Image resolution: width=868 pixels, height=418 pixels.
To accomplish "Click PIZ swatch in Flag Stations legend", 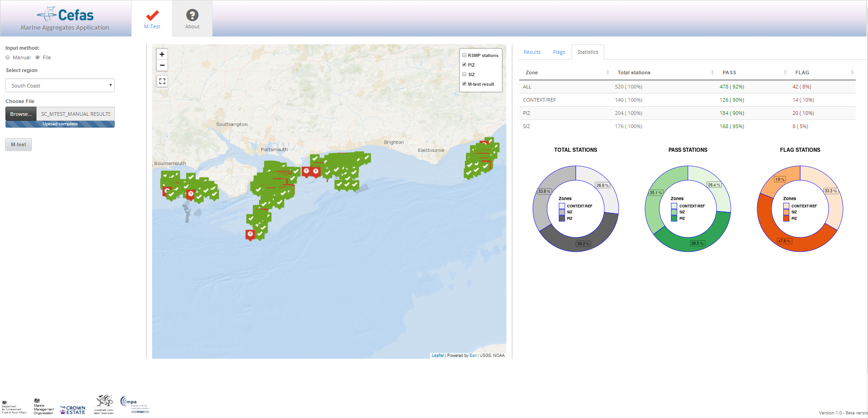I will pyautogui.click(x=786, y=219).
